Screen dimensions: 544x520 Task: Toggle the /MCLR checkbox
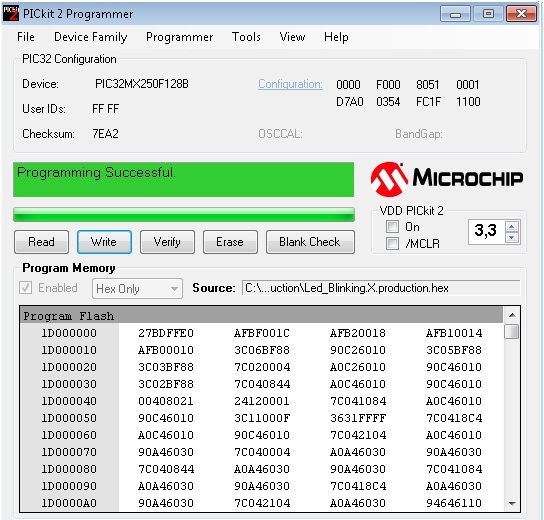pyautogui.click(x=392, y=243)
